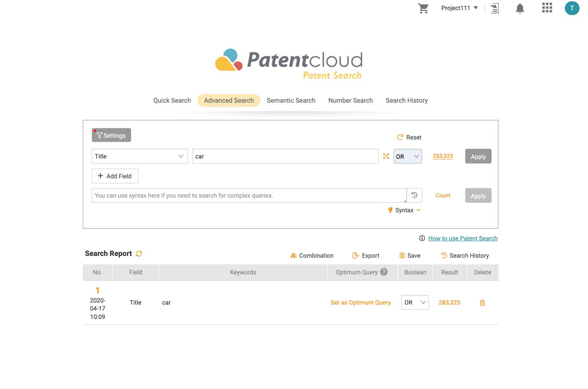The image size is (588, 389).
Task: Click the Combination icon
Action: tap(293, 256)
